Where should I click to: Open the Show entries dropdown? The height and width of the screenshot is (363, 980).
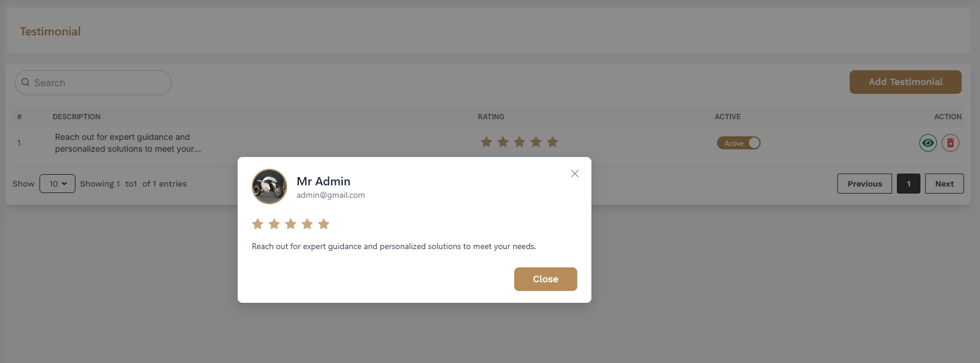pyautogui.click(x=57, y=184)
